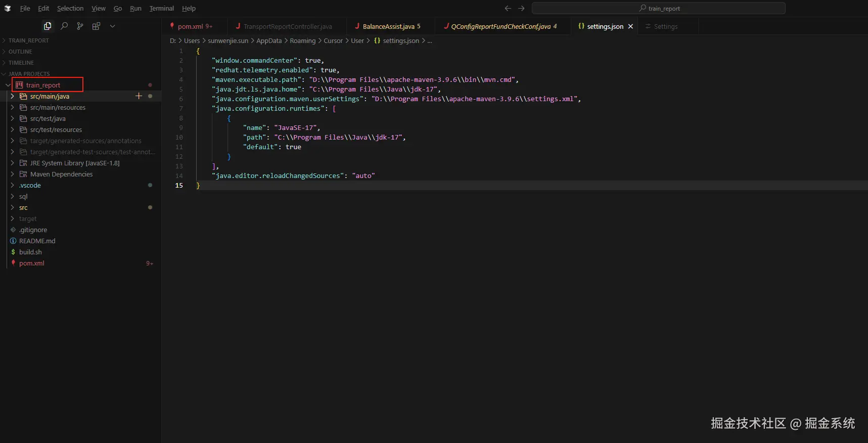Open the .gitignore file
Image resolution: width=868 pixels, height=443 pixels.
[33, 230]
